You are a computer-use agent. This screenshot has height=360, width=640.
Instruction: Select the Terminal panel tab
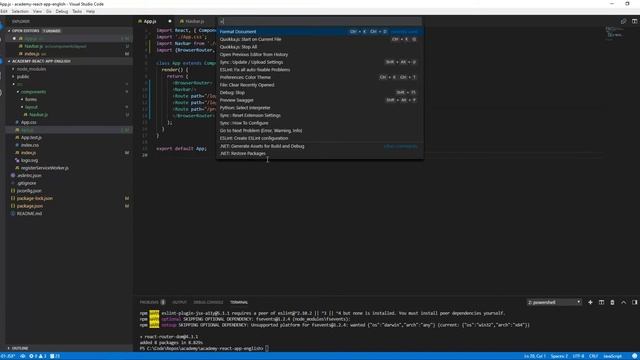(239, 302)
